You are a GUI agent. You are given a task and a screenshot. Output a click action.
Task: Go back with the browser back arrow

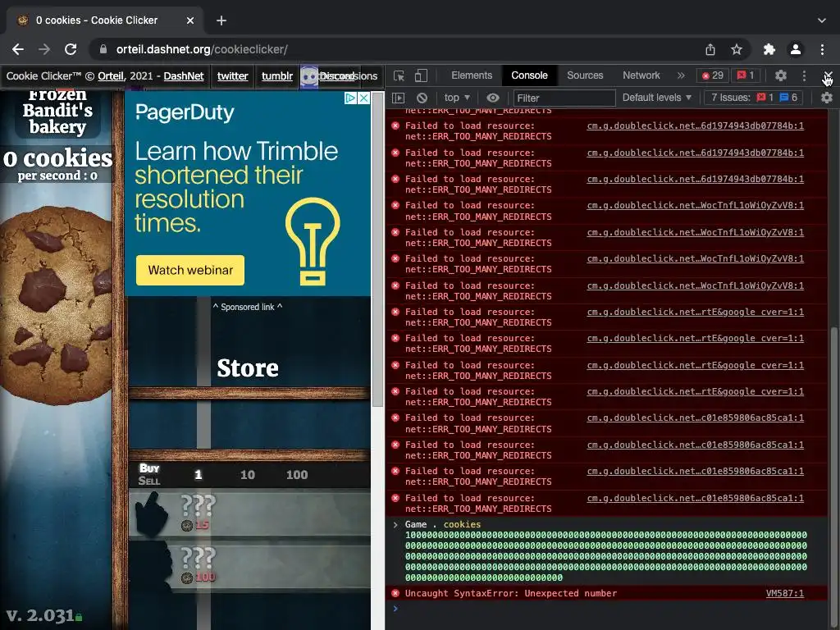[18, 49]
